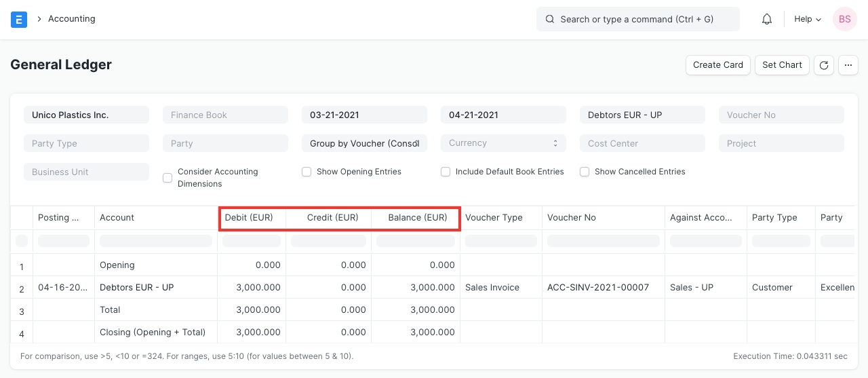Click voucher ACC-SINV-2021-00007 cell
This screenshot has width=868, height=378.
pos(597,287)
